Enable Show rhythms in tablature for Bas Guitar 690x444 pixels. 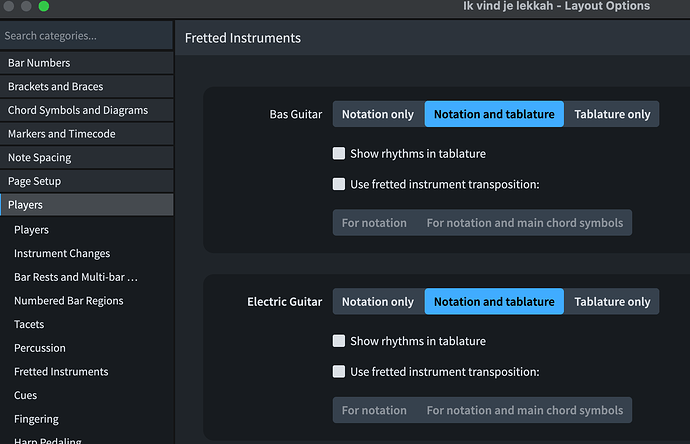pos(340,154)
